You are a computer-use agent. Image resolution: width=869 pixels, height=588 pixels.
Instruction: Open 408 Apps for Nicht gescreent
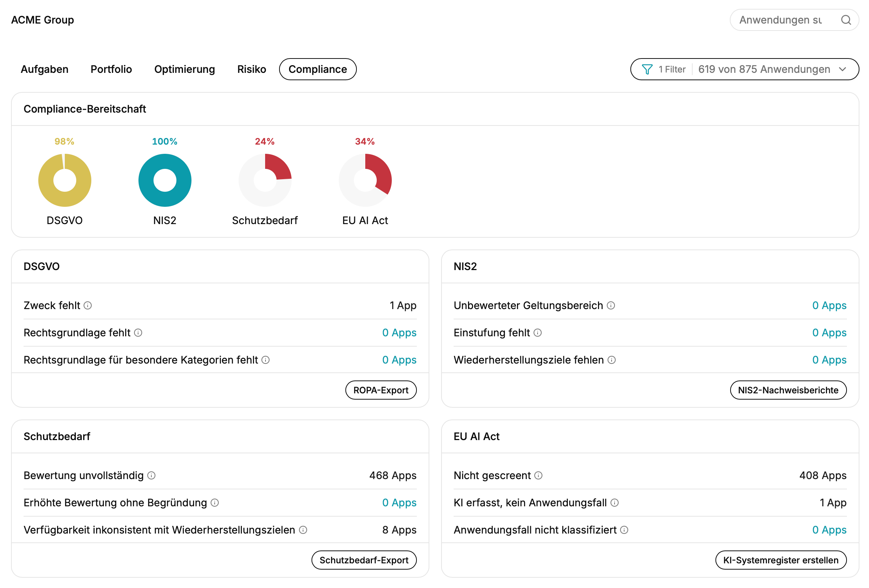[823, 475]
